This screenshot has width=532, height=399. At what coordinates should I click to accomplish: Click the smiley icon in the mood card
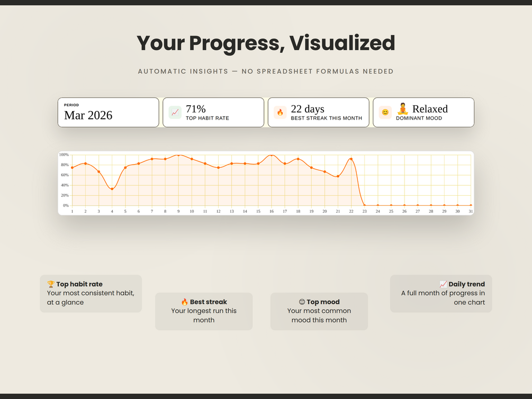[x=385, y=112]
